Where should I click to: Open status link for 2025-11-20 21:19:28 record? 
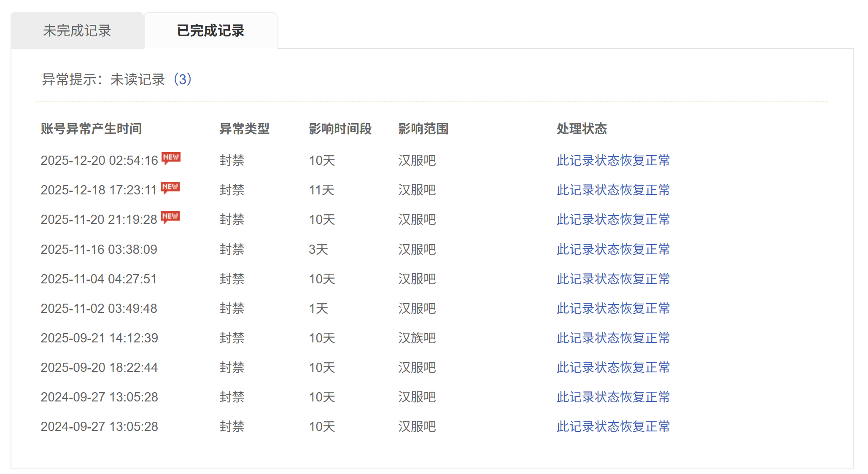pyautogui.click(x=613, y=219)
